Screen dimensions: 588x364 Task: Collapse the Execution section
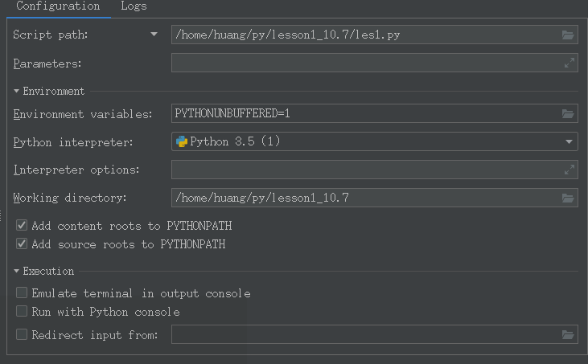(17, 271)
